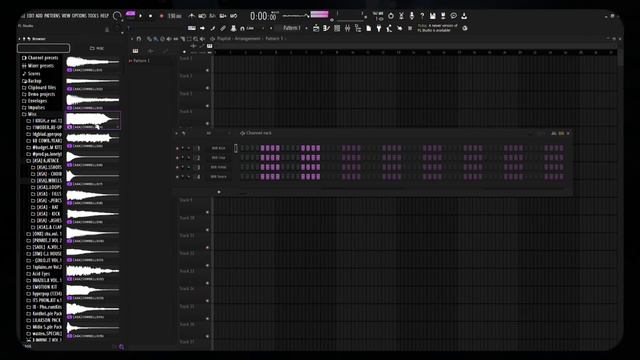Image resolution: width=640 pixels, height=360 pixels.
Task: Toggle wait for input before recording
Action: pyautogui.click(x=202, y=16)
